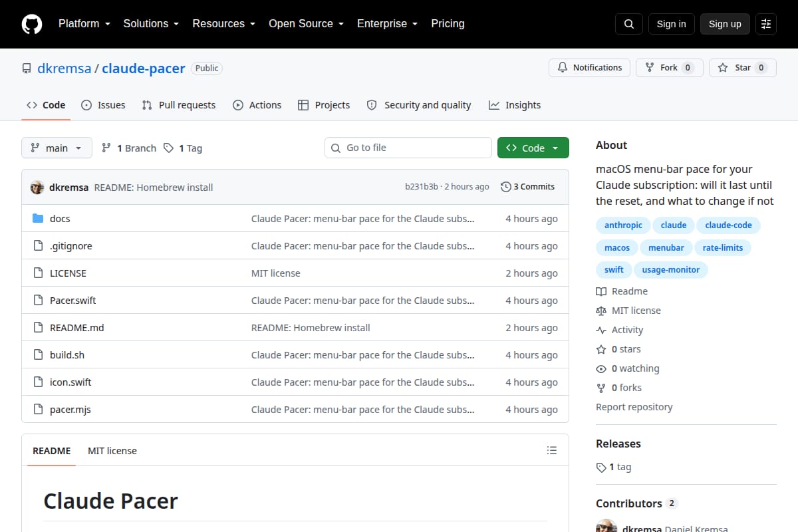798x532 pixels.
Task: Expand the Enterprise menu
Action: (x=388, y=24)
